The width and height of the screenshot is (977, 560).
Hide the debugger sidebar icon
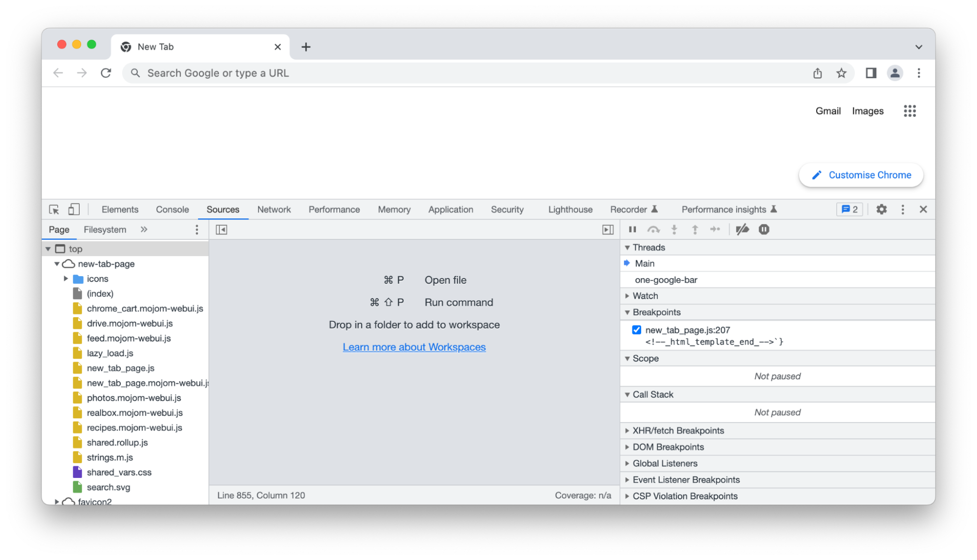(608, 230)
